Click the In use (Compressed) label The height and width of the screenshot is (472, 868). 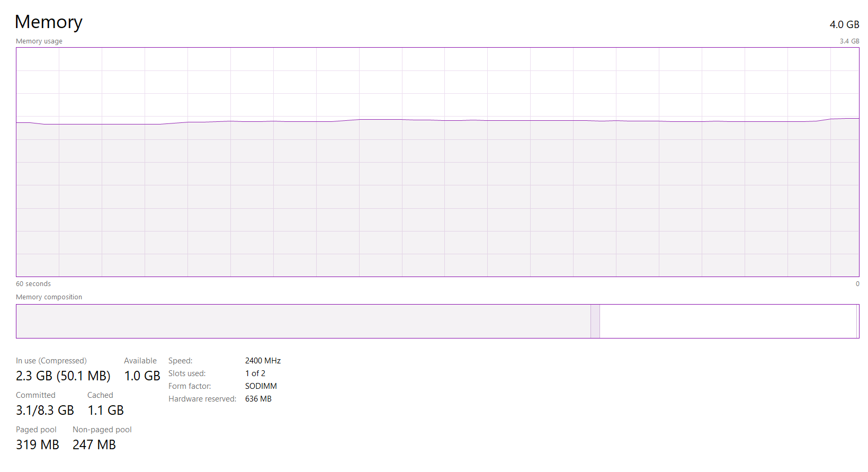tap(51, 361)
